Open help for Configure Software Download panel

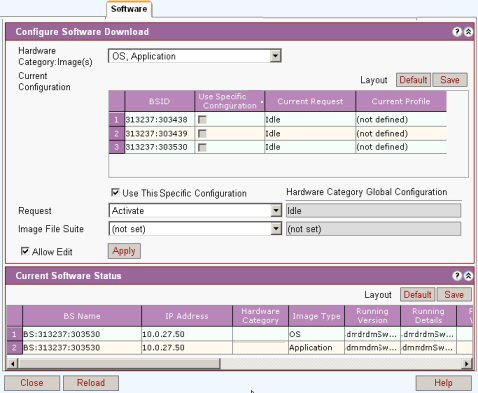pyautogui.click(x=457, y=32)
